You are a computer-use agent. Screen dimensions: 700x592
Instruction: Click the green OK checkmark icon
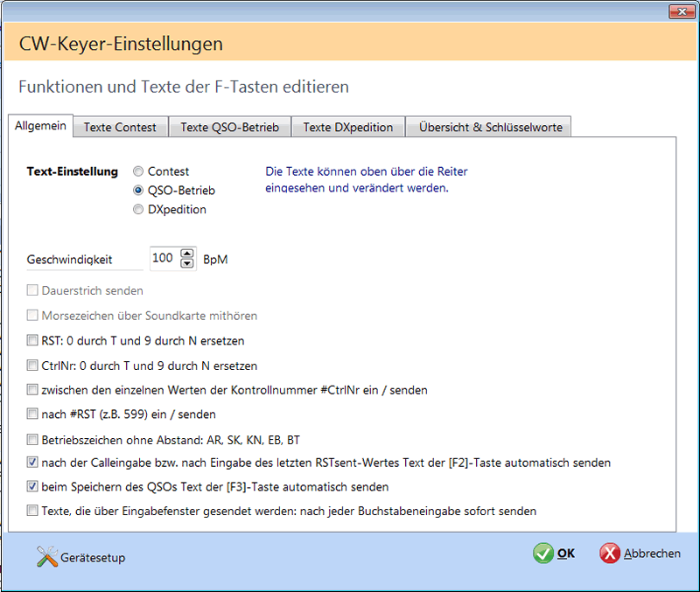(x=542, y=554)
